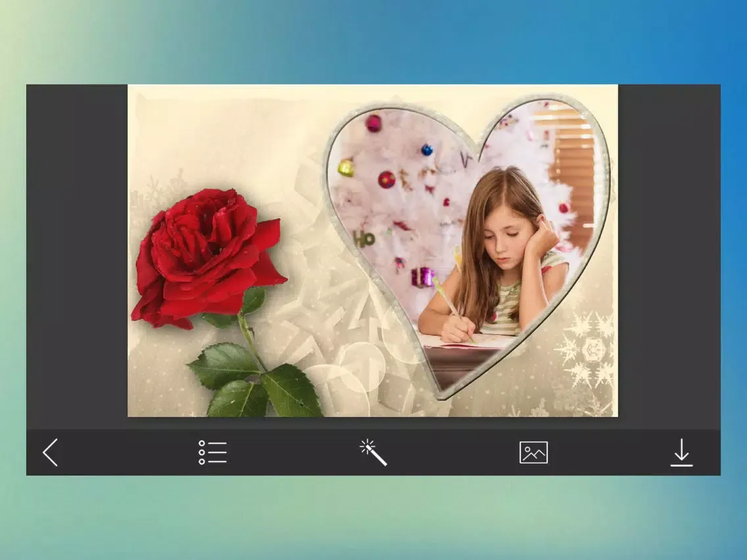Go back using the left arrow icon
This screenshot has height=560, width=747.
tap(51, 452)
